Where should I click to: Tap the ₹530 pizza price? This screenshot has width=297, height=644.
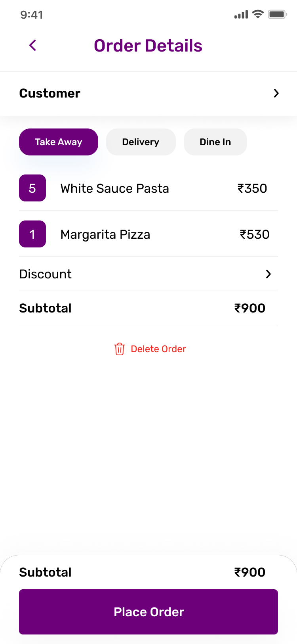[x=255, y=234]
